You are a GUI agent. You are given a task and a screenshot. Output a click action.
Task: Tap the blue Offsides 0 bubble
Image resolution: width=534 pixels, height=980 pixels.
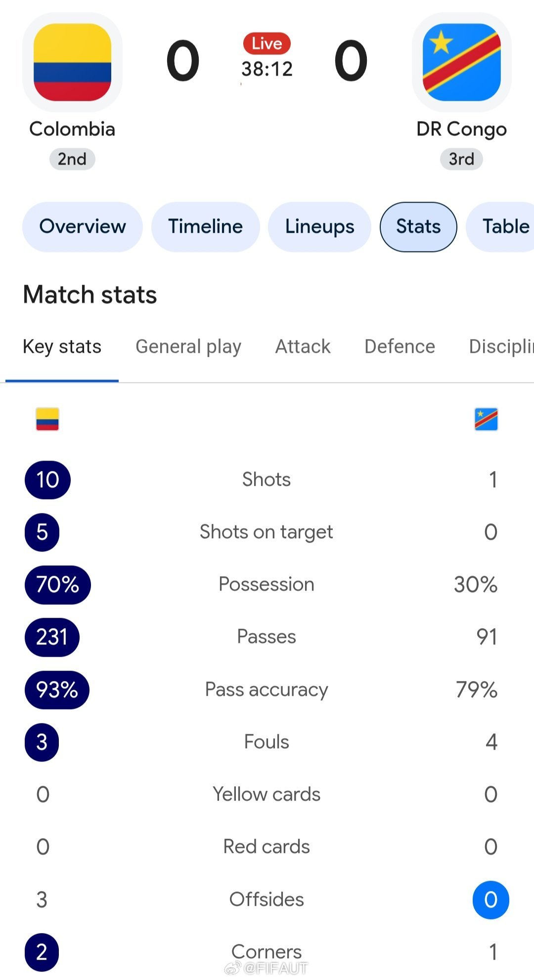(x=490, y=900)
